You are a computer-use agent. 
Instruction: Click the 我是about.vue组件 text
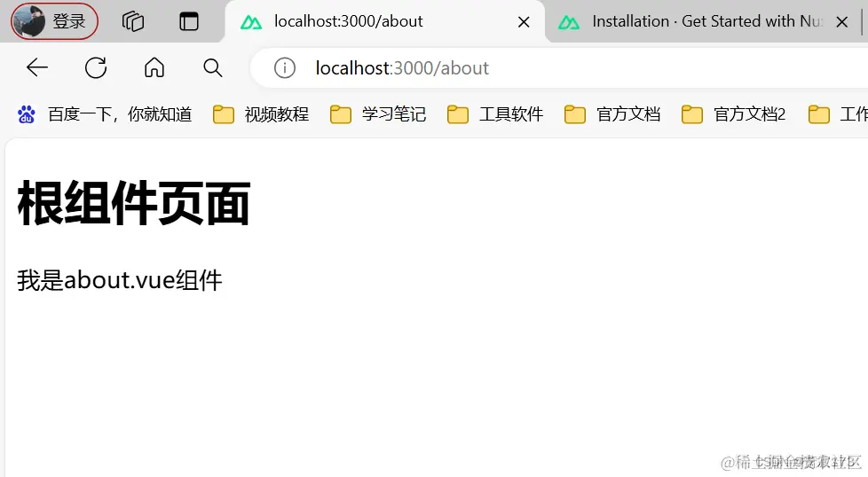click(120, 280)
